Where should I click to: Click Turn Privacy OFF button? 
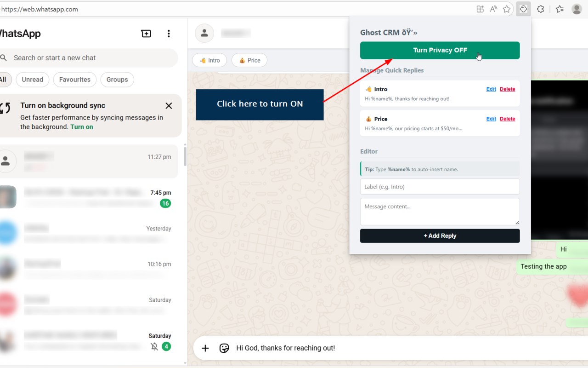(x=440, y=50)
